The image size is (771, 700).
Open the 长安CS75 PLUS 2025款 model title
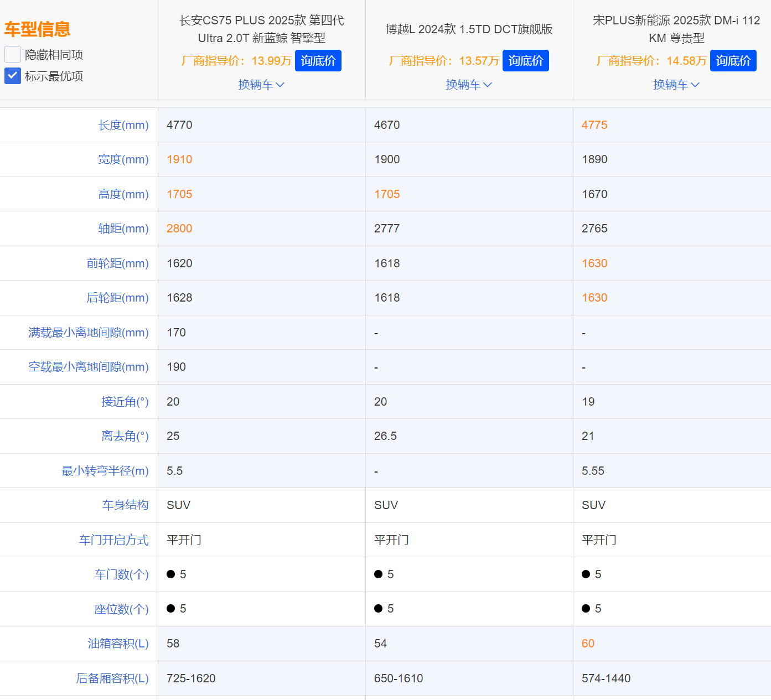[x=262, y=29]
